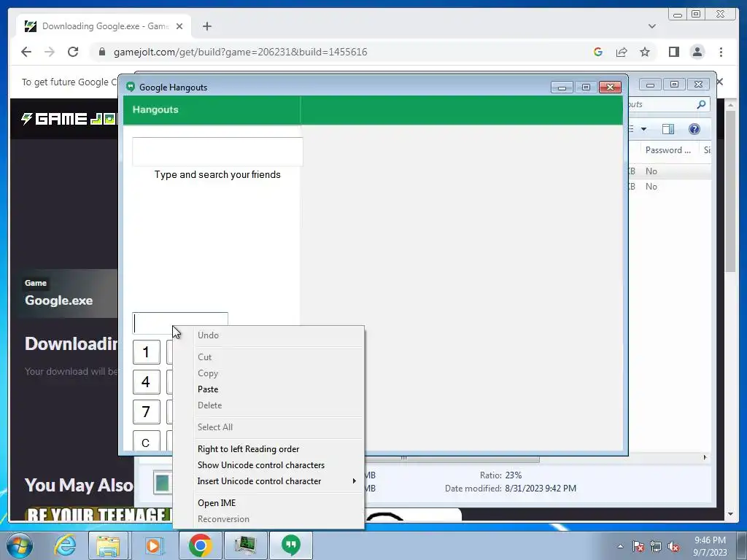Open Chrome profile avatar

[697, 52]
